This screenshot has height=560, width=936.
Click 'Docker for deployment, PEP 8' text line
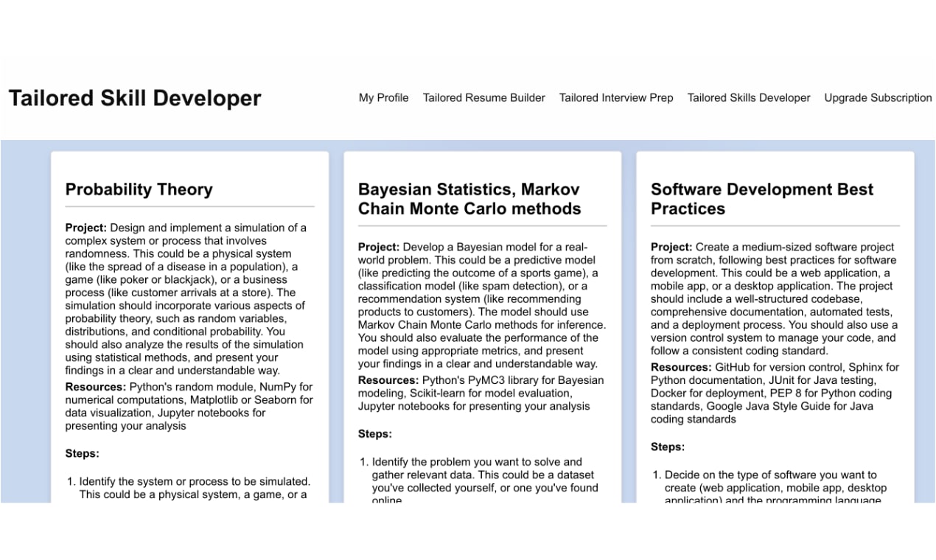771,393
